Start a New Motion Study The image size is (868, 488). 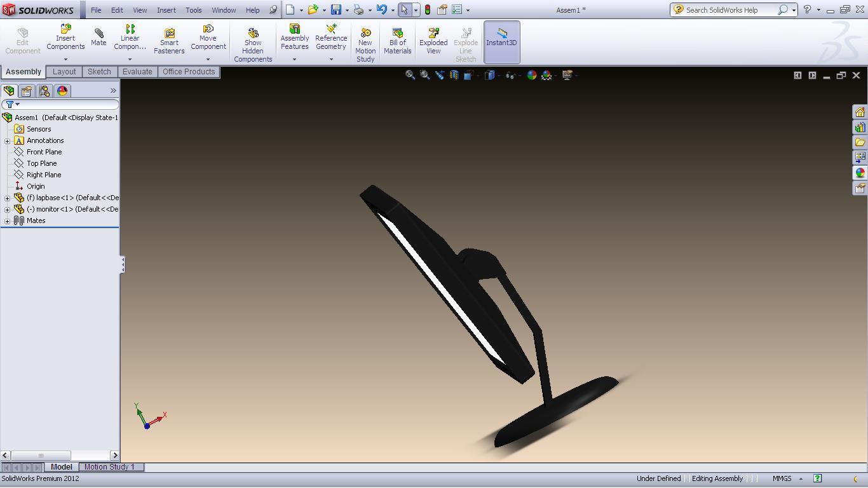point(365,44)
